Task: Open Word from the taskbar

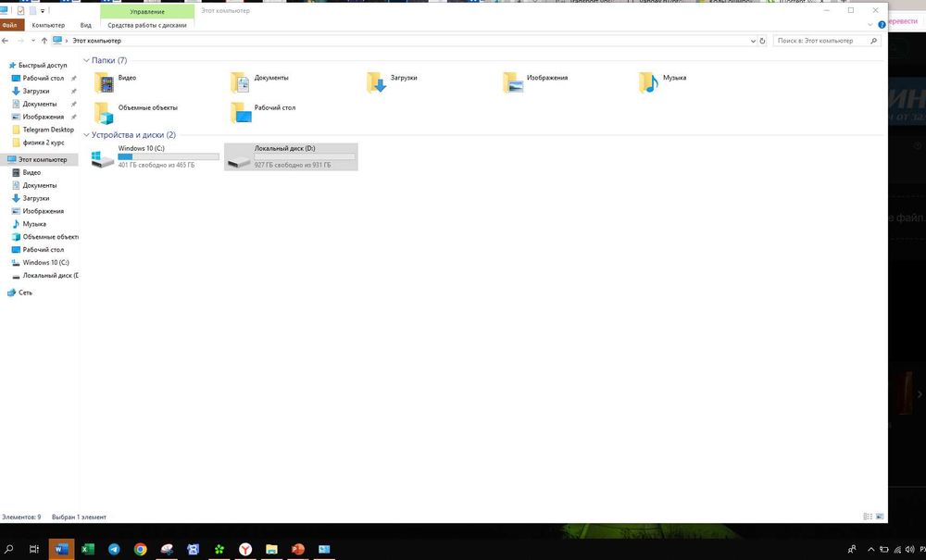Action: (x=61, y=549)
